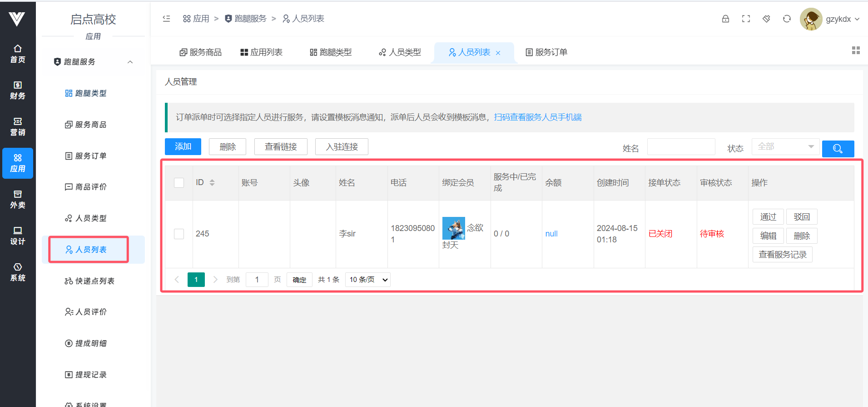868x407 pixels.
Task: Switch to the 人员类型 tab
Action: coord(400,52)
